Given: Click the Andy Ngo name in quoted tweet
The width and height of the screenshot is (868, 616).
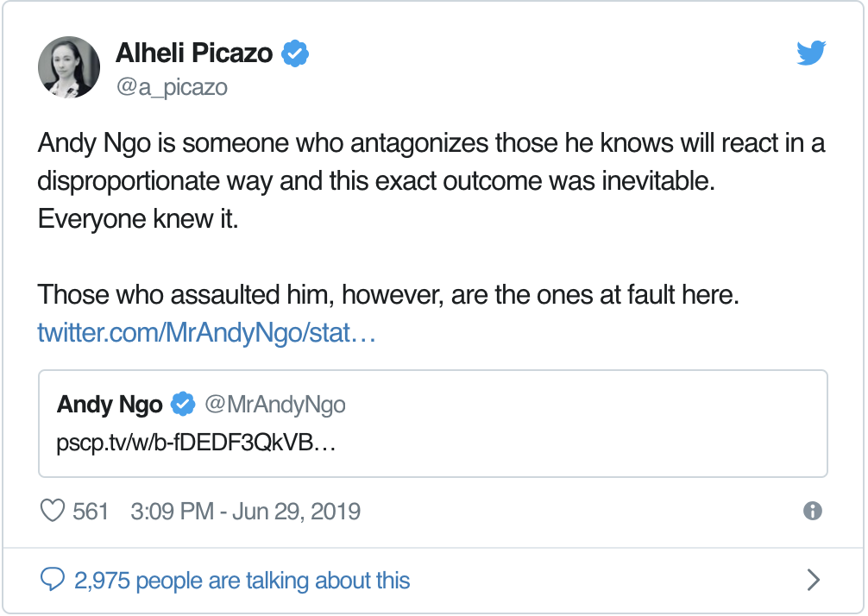Looking at the screenshot, I should (x=110, y=405).
